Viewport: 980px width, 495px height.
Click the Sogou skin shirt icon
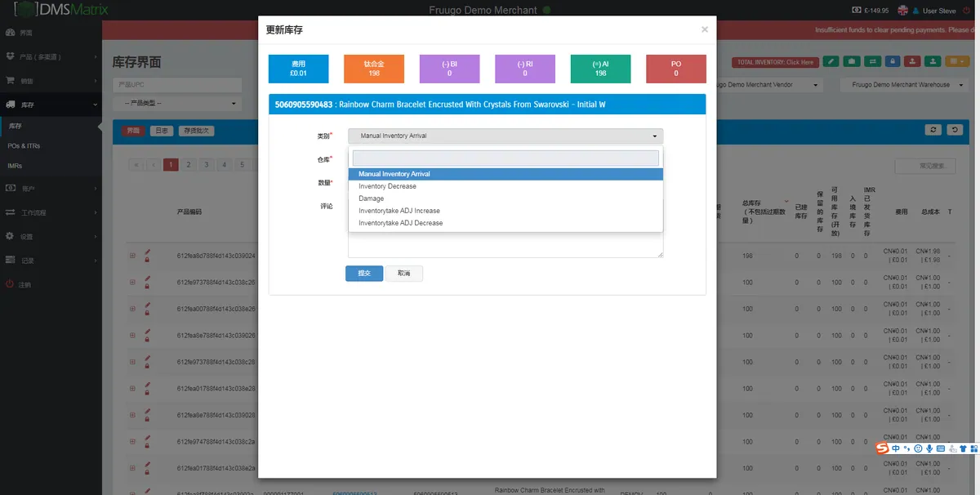tap(963, 448)
